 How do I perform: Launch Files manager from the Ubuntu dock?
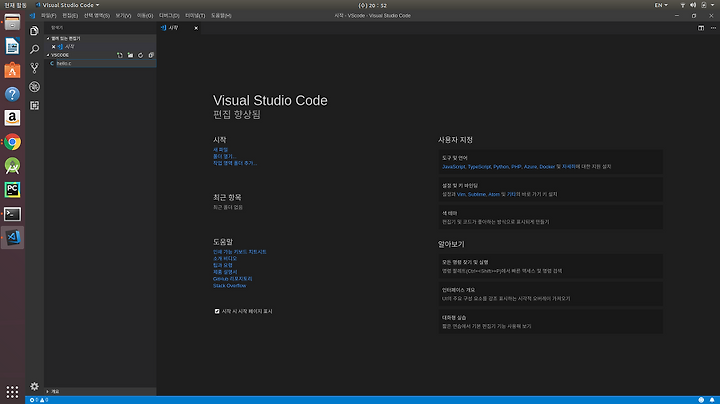(12, 22)
